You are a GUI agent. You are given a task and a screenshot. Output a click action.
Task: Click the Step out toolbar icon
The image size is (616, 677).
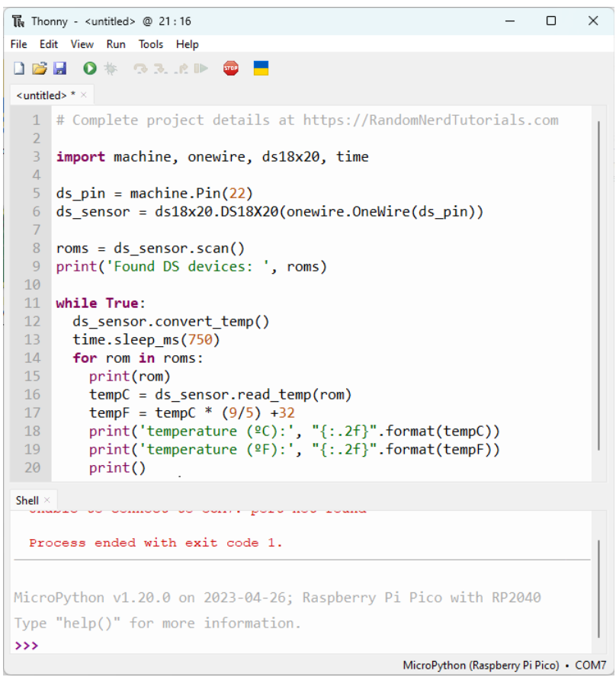[181, 69]
